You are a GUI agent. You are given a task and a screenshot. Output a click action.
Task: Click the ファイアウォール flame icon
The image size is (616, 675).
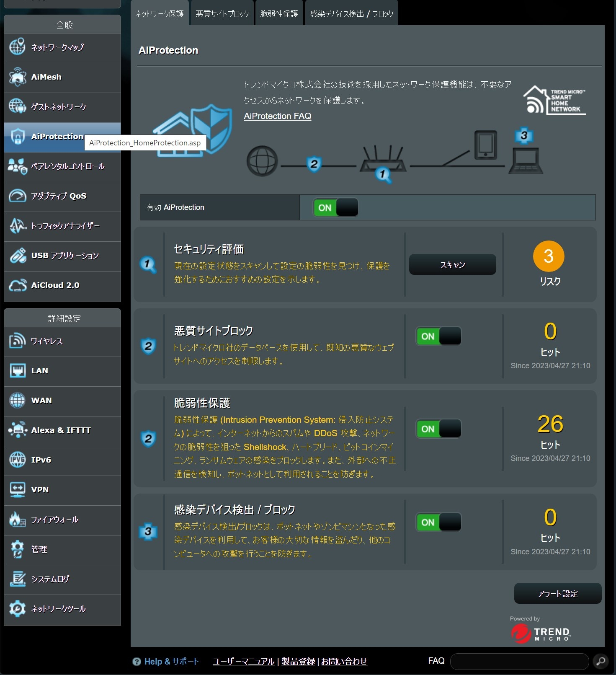(x=17, y=520)
